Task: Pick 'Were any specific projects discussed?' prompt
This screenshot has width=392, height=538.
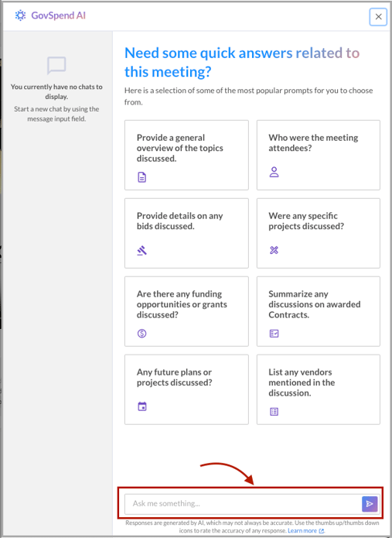Action: 319,233
